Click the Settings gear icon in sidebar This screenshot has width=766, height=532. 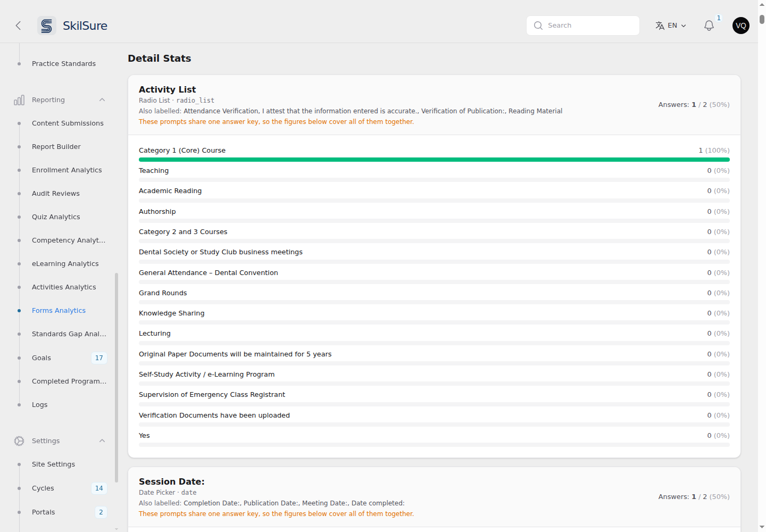pos(19,441)
